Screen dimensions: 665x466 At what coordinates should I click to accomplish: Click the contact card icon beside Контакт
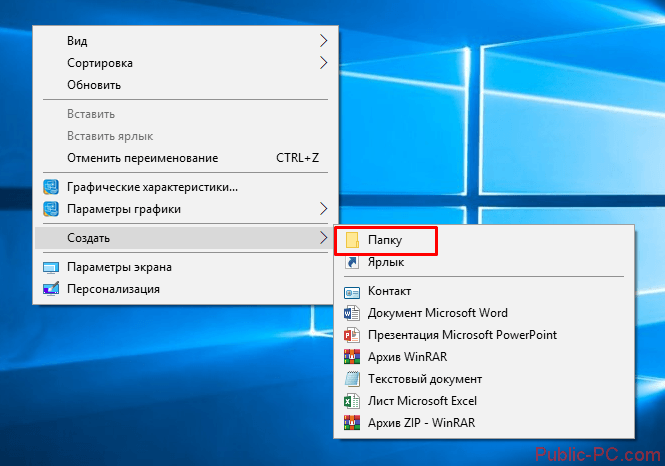coord(352,292)
